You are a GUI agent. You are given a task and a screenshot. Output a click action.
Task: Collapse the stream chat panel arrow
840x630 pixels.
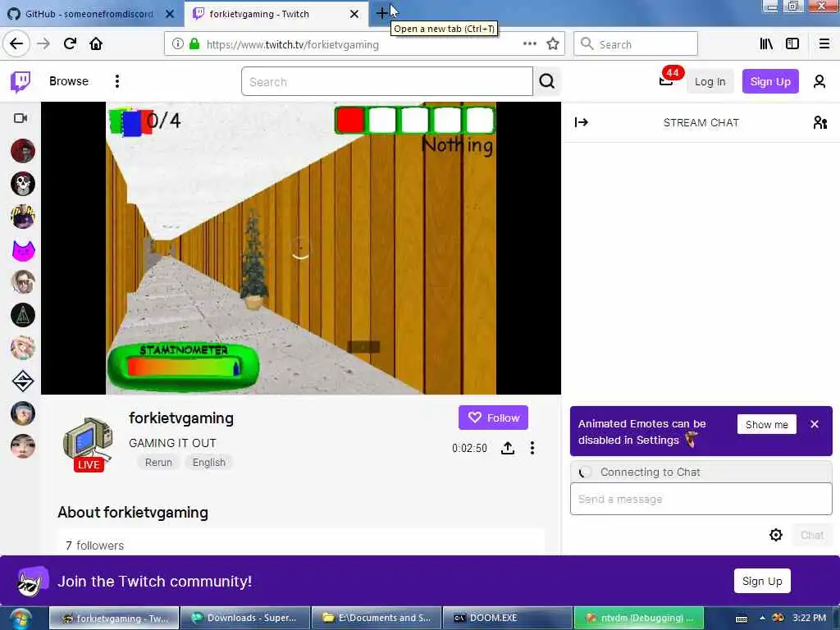582,123
